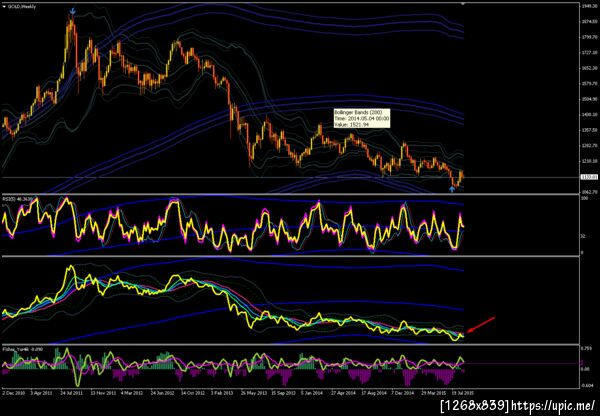Click the 5 Jan 2014 date label
Image resolution: width=600 pixels, height=416 pixels.
tap(311, 393)
